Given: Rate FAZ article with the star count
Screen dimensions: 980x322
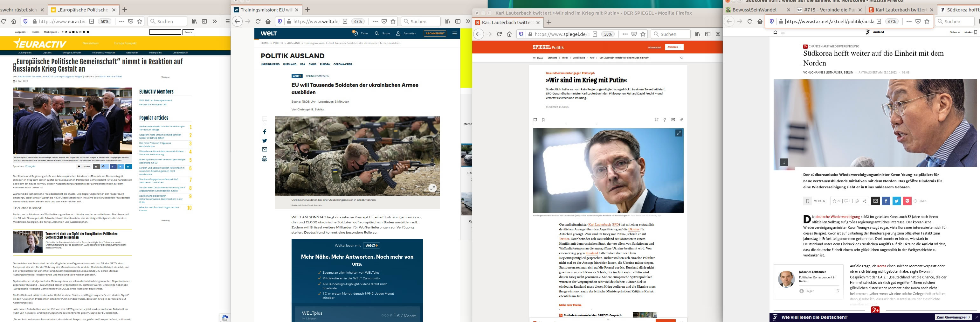Looking at the screenshot, I should (836, 201).
